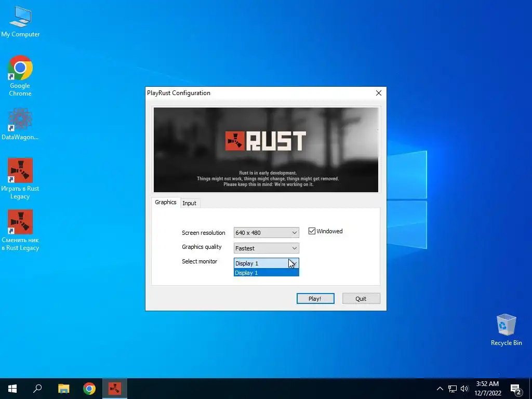Open the Recycle Bin icon
532x399 pixels.
pyautogui.click(x=506, y=330)
